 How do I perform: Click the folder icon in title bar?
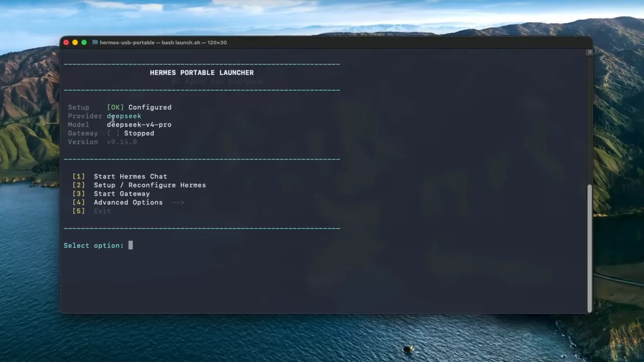95,43
